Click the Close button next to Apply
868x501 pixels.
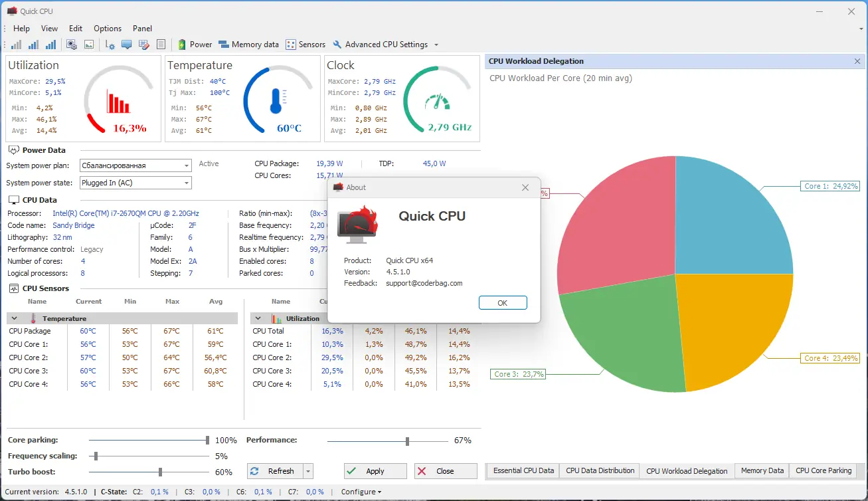[x=446, y=471]
